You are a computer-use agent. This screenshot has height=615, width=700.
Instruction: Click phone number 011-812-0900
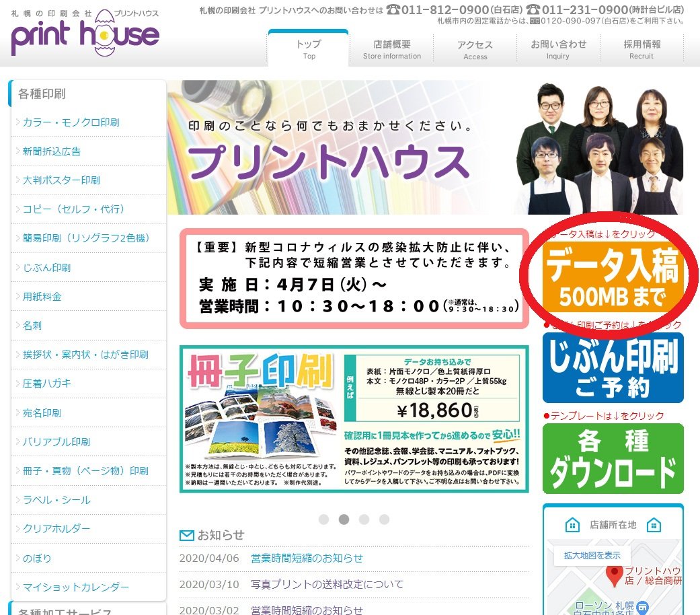[x=444, y=9]
